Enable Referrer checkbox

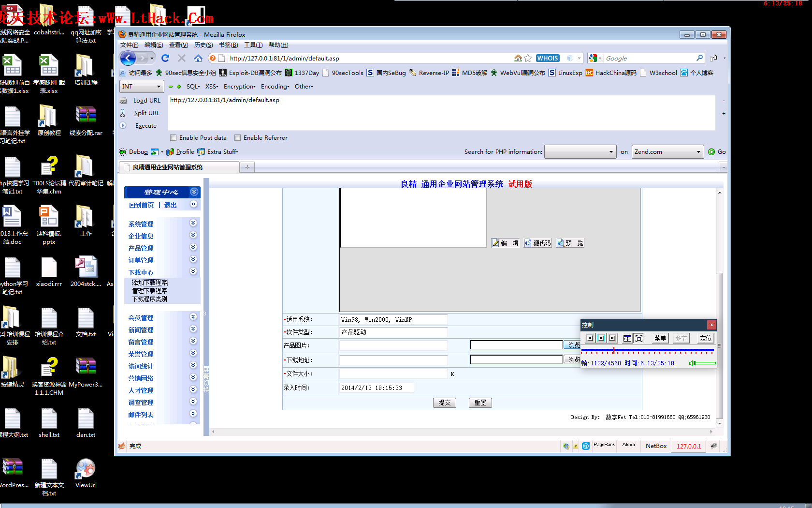[238, 138]
